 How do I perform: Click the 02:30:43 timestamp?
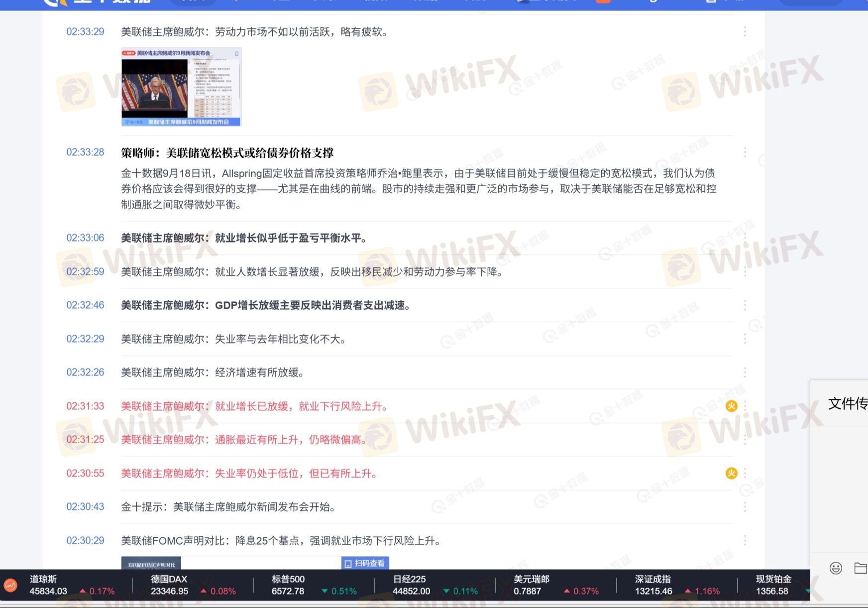click(x=85, y=507)
